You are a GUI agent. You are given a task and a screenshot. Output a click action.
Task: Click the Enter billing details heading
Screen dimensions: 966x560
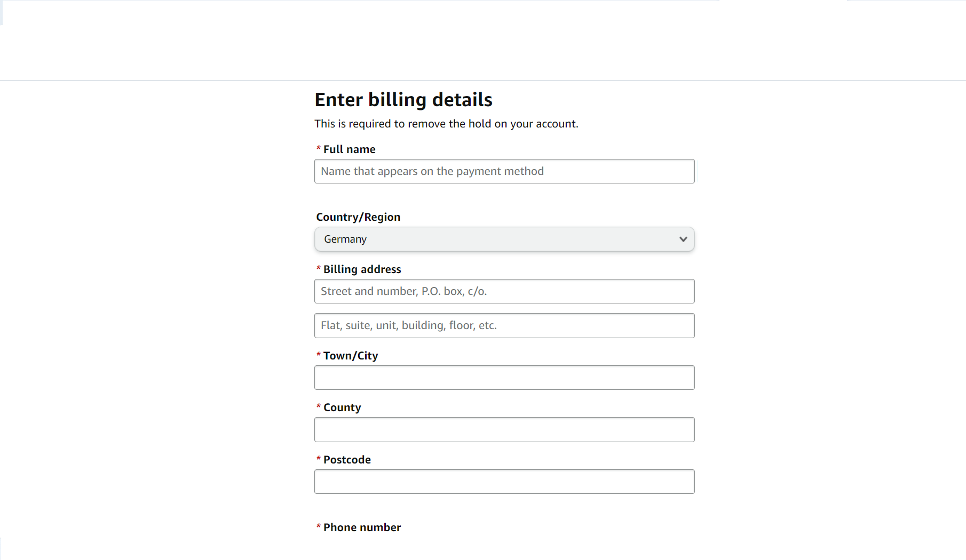coord(403,100)
